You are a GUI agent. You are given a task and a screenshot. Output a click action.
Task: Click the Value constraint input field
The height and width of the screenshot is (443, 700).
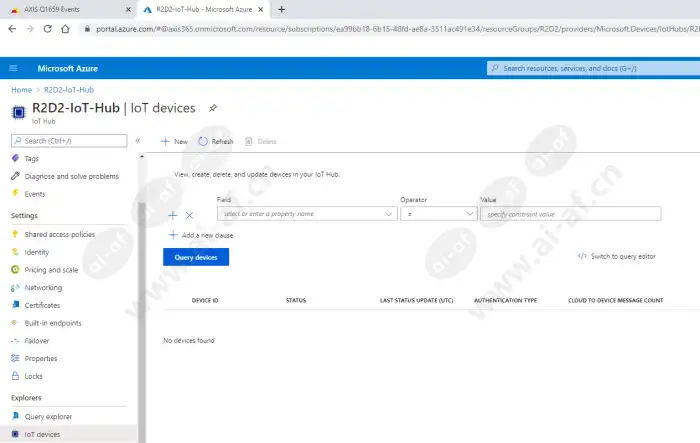[x=571, y=214]
